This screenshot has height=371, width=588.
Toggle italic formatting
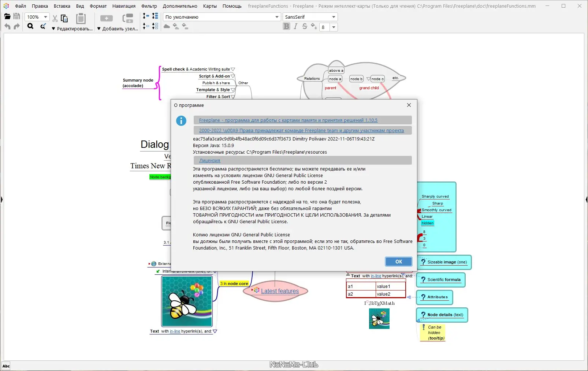click(295, 26)
